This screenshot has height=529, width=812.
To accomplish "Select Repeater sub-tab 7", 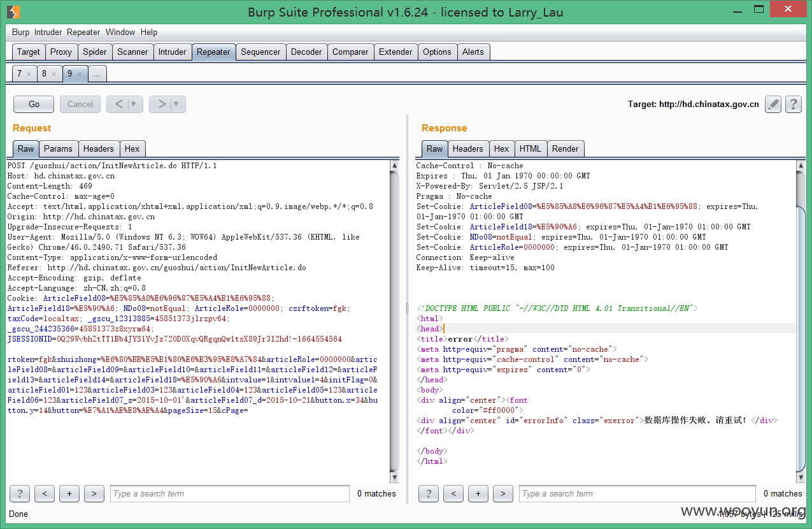I will point(19,74).
